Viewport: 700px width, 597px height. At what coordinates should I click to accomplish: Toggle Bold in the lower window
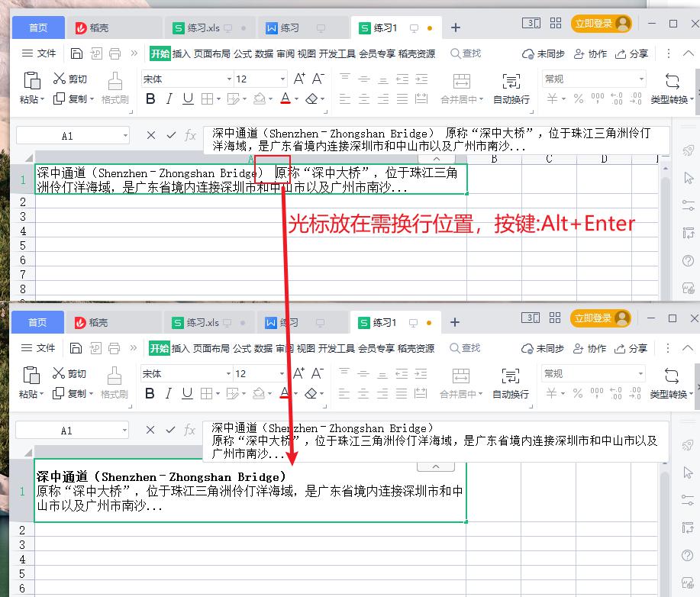tap(150, 393)
